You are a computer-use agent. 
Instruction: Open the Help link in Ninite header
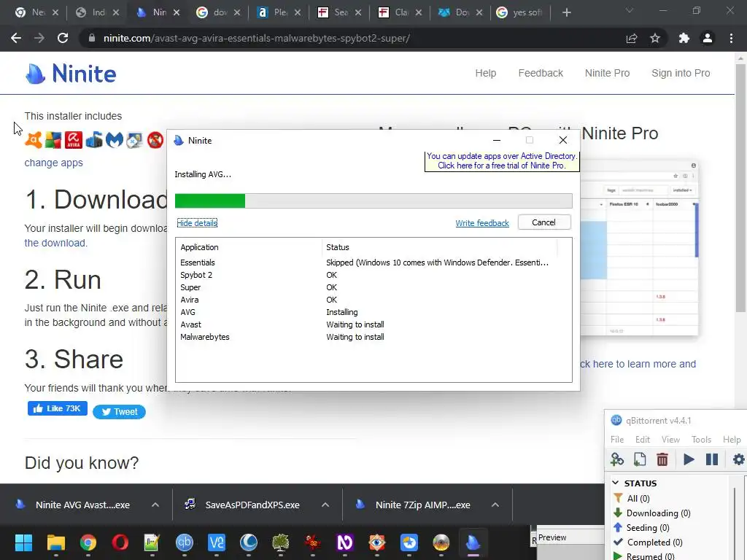[x=485, y=74]
